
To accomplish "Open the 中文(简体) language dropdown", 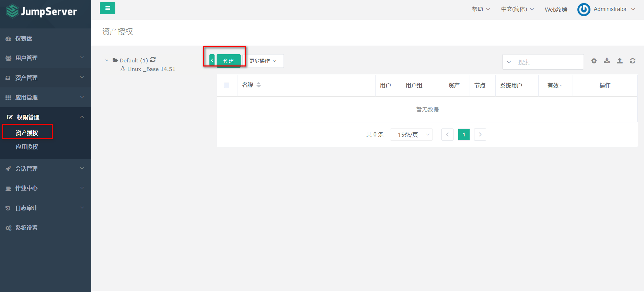I will pos(517,9).
